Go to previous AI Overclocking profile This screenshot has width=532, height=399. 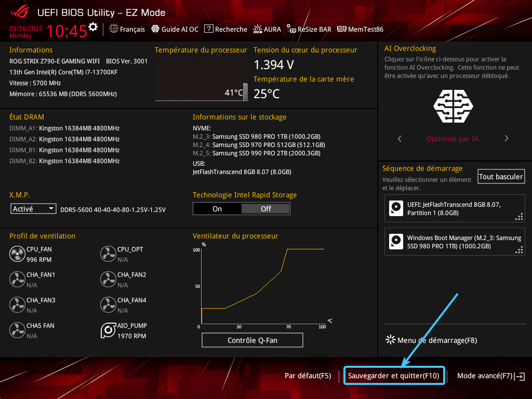[x=400, y=138]
